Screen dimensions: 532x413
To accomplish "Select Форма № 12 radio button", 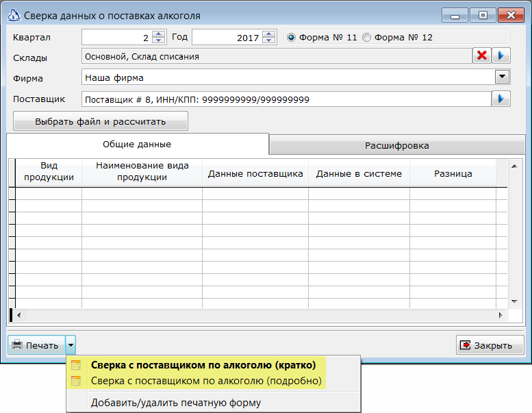I will click(x=366, y=38).
